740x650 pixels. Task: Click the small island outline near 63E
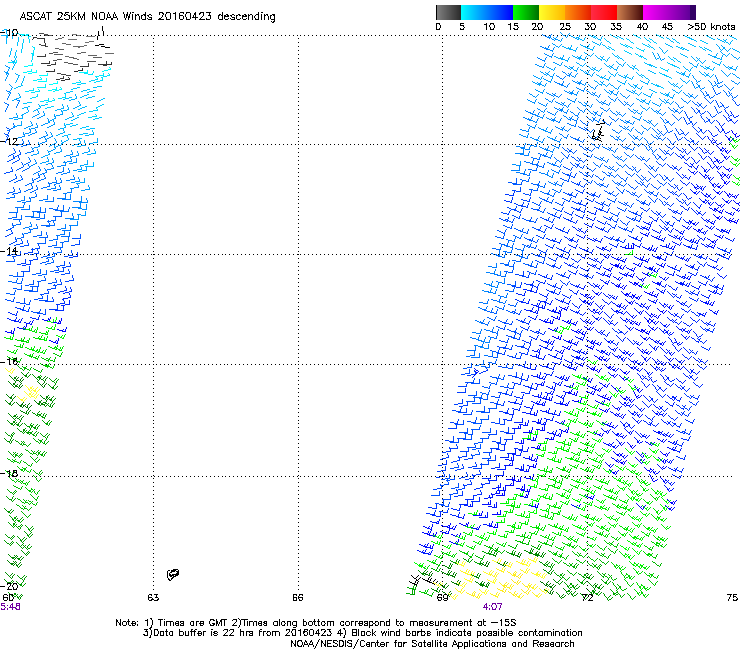tap(173, 574)
